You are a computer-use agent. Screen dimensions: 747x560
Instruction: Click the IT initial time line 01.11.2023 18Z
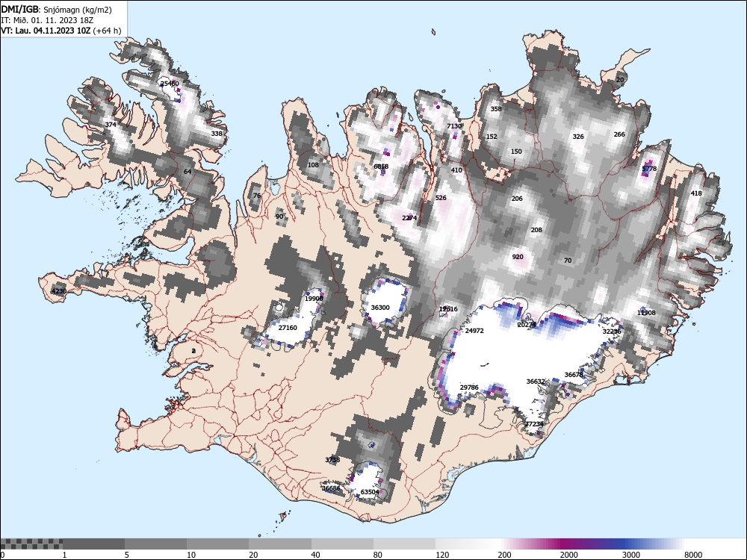point(47,20)
